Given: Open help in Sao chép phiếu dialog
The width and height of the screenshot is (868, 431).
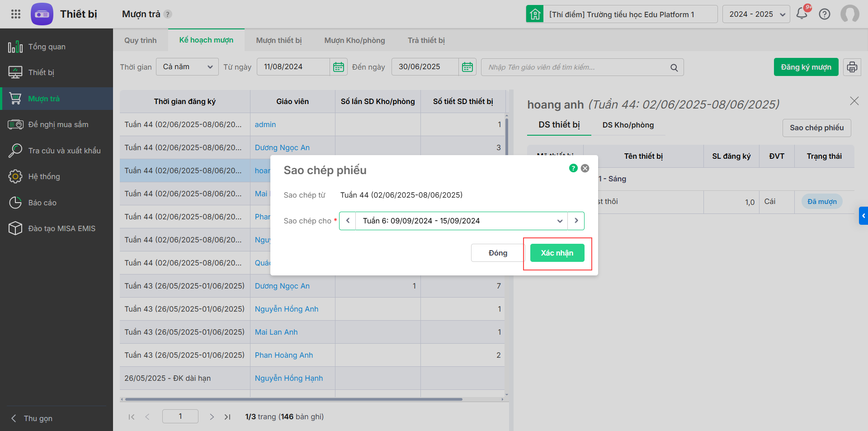Looking at the screenshot, I should [x=573, y=168].
